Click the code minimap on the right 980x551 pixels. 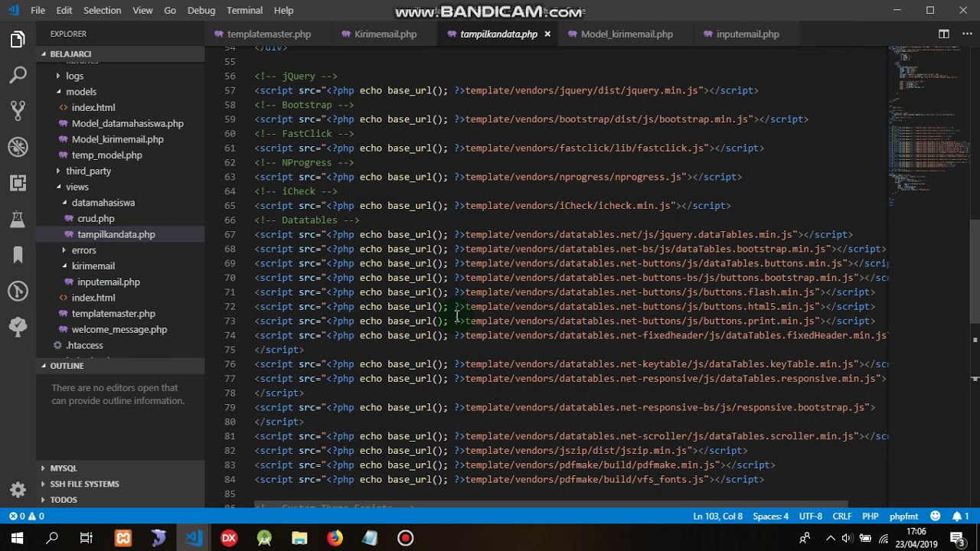coord(929,126)
